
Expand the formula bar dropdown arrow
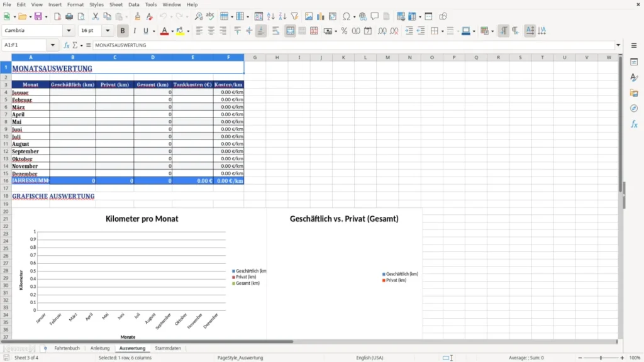(618, 45)
